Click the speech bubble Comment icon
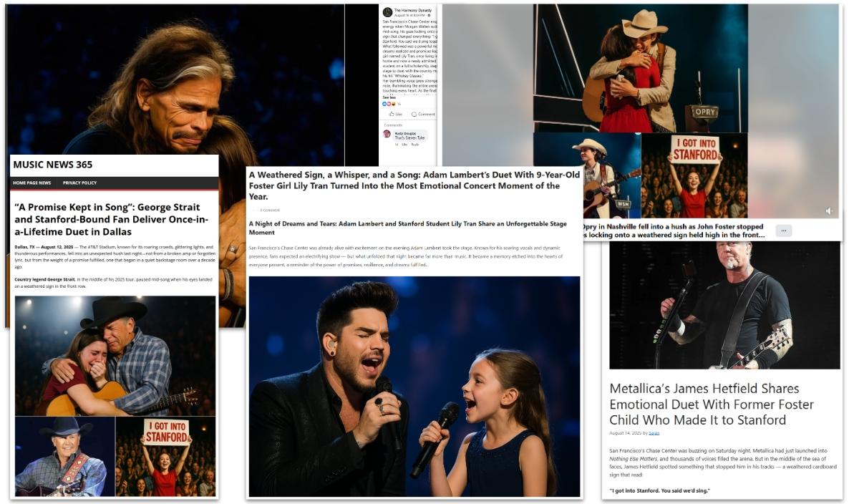Viewport: 849px width, 504px height. click(414, 115)
